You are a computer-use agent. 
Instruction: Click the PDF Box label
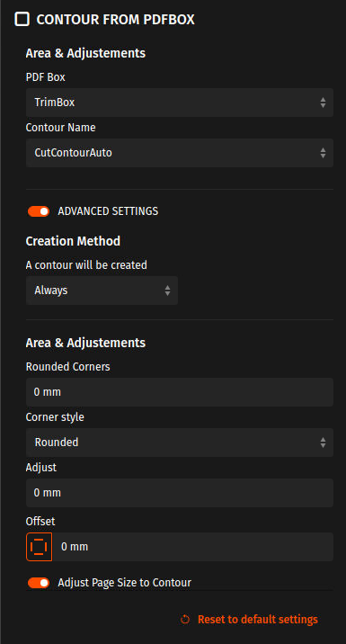click(46, 76)
